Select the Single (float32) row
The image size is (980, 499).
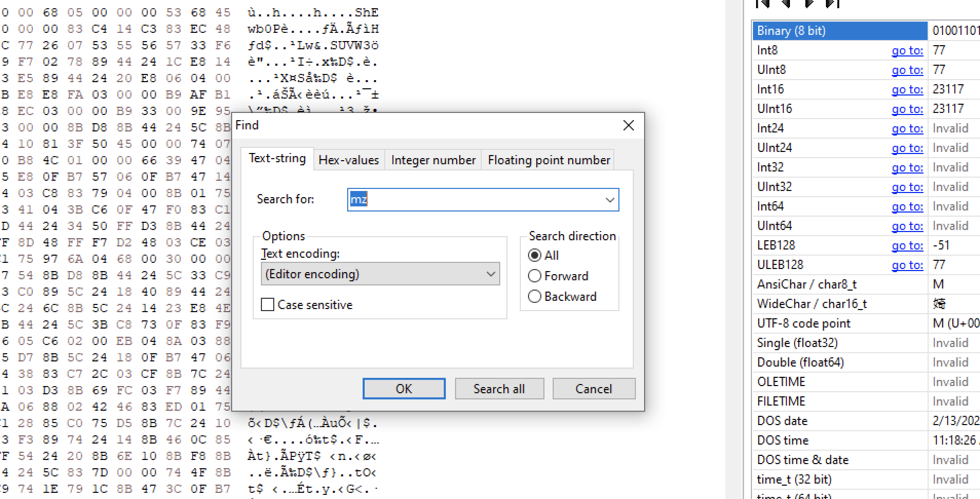(866, 343)
